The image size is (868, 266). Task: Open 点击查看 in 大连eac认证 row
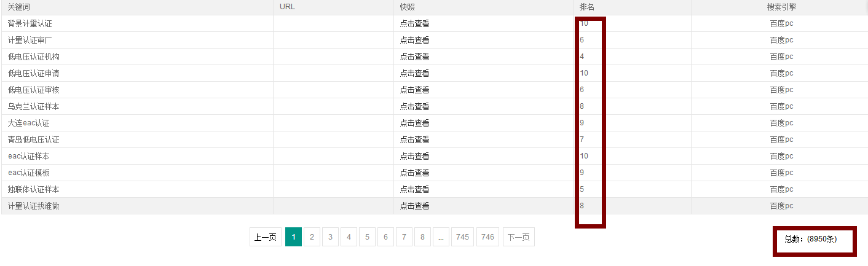pyautogui.click(x=414, y=123)
